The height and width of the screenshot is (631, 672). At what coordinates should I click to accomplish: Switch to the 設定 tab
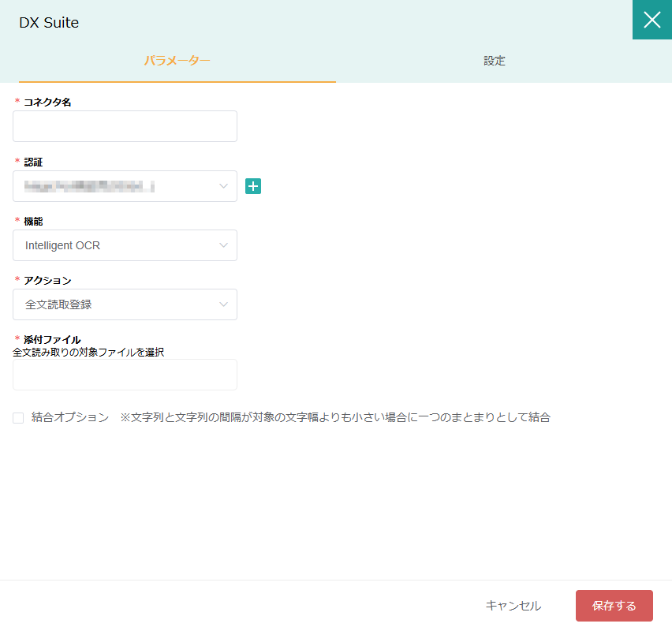point(495,61)
